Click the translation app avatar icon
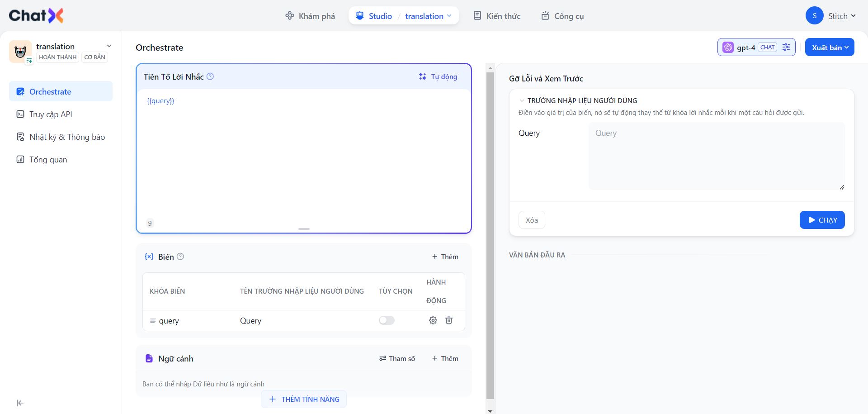This screenshot has height=414, width=868. tap(20, 52)
